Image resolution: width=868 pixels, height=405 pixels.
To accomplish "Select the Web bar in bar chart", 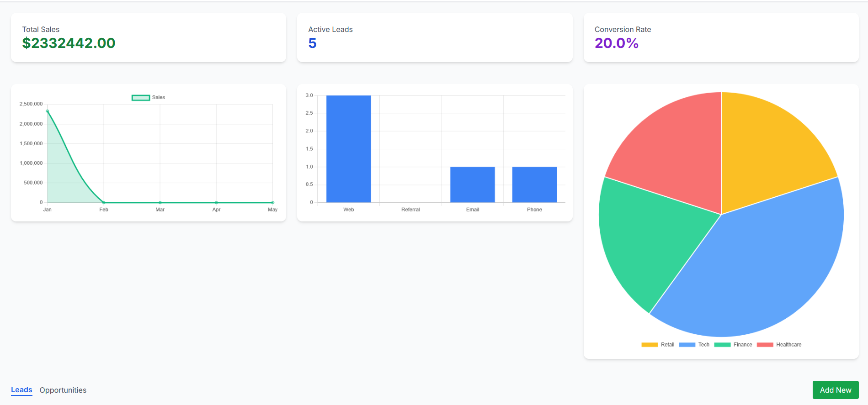I will point(349,149).
